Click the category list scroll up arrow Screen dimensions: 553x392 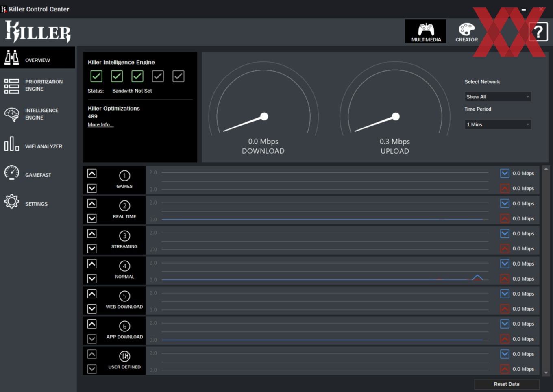(x=546, y=169)
